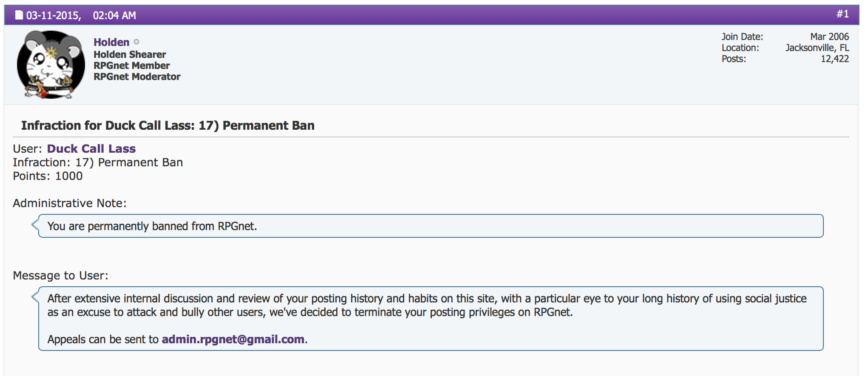
Task: Open Holden's hamster avatar image
Action: point(51,65)
